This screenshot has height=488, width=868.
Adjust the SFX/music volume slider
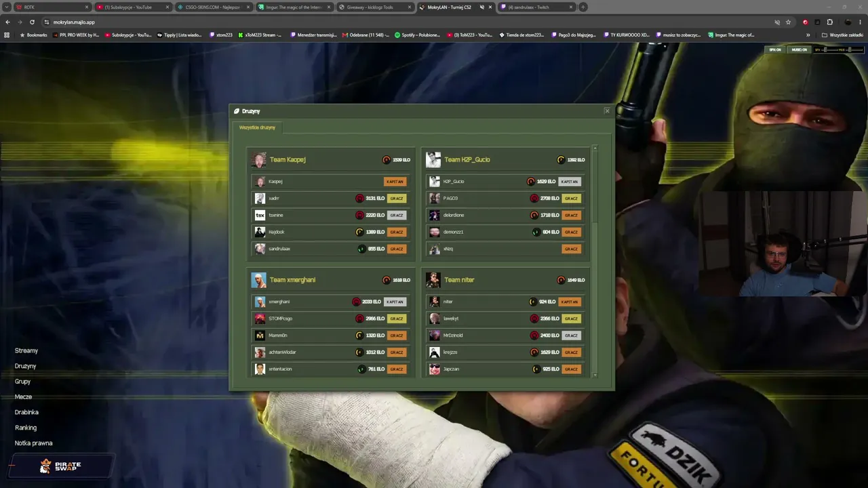click(838, 49)
